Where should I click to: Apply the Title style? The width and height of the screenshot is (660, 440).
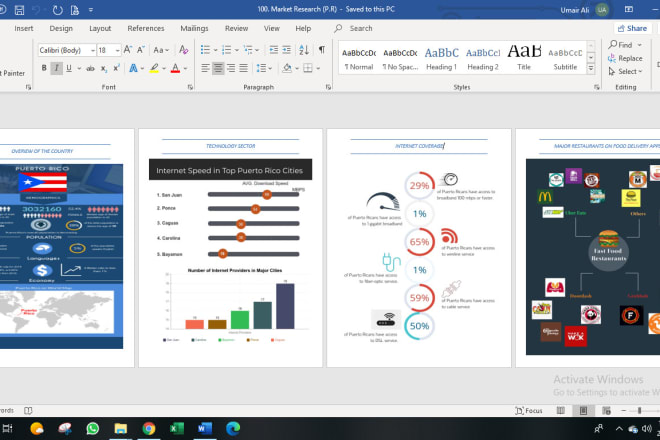pyautogui.click(x=524, y=58)
